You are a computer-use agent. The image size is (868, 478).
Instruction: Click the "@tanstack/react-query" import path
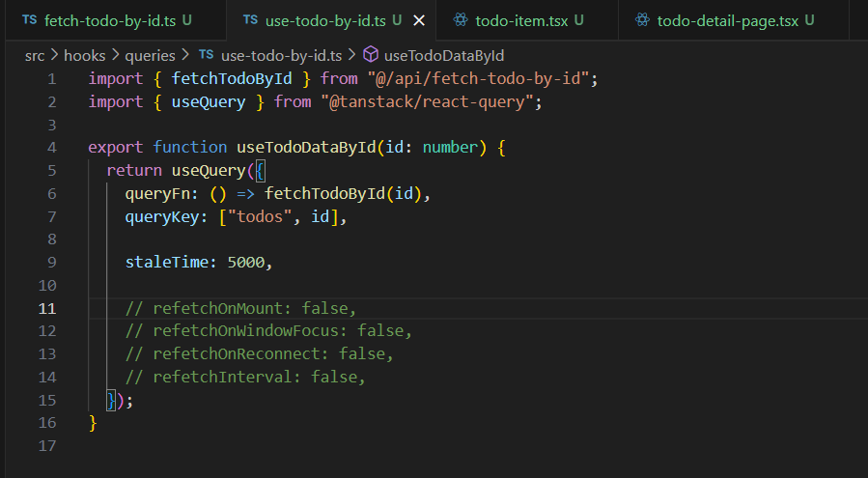click(x=433, y=101)
